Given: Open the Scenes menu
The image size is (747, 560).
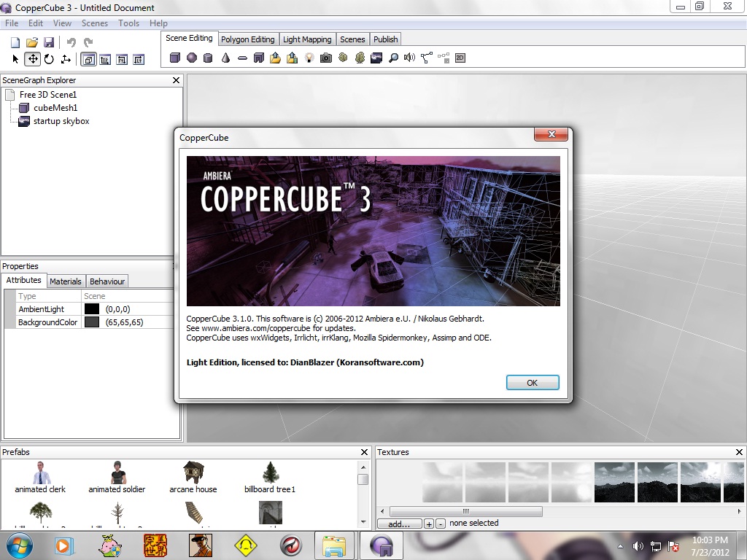Looking at the screenshot, I should (x=95, y=23).
